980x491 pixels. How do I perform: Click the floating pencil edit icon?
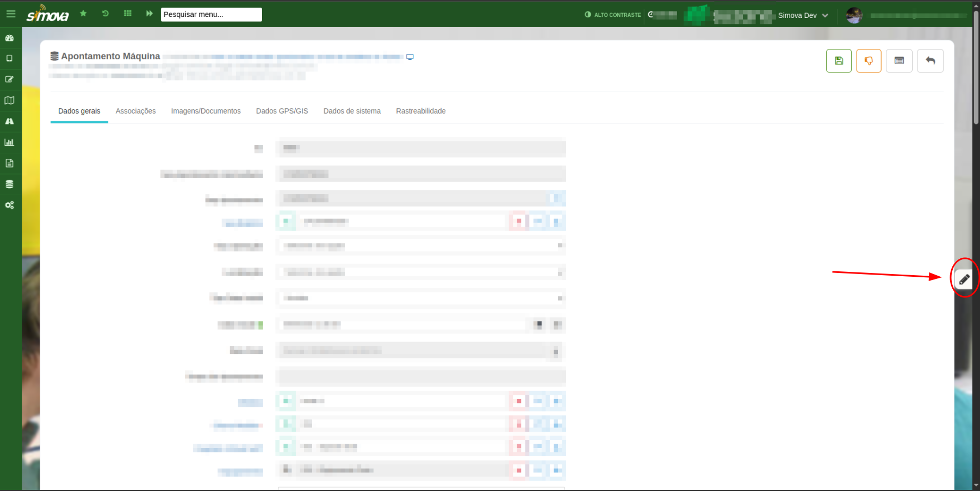point(964,279)
